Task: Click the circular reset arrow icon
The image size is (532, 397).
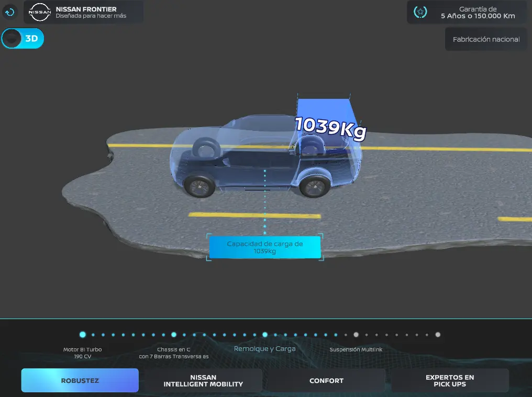Action: [10, 13]
